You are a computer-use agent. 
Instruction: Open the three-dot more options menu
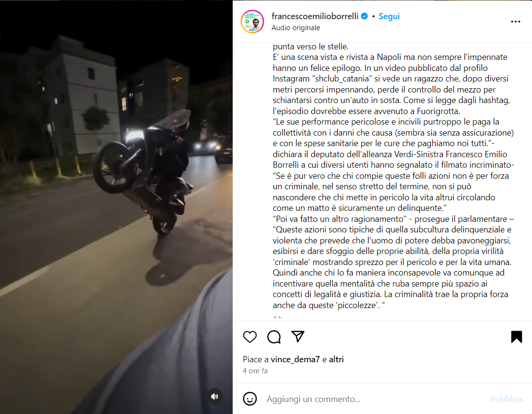point(515,22)
